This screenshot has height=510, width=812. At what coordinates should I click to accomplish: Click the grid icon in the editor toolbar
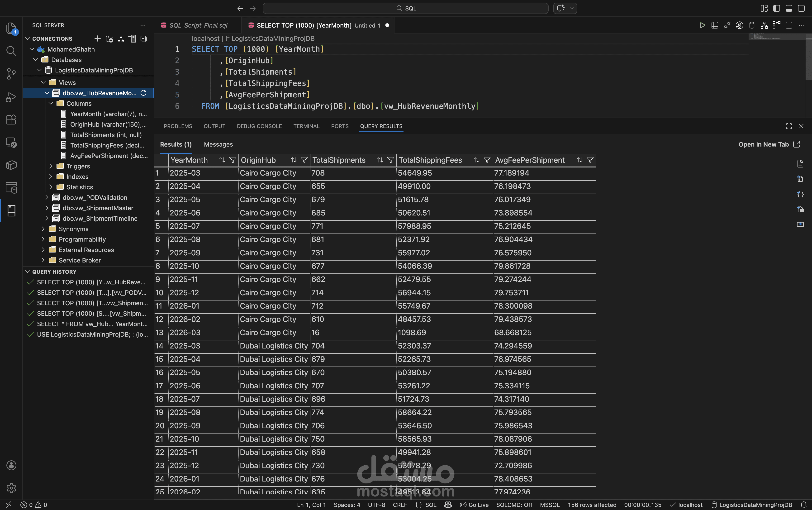tap(715, 25)
